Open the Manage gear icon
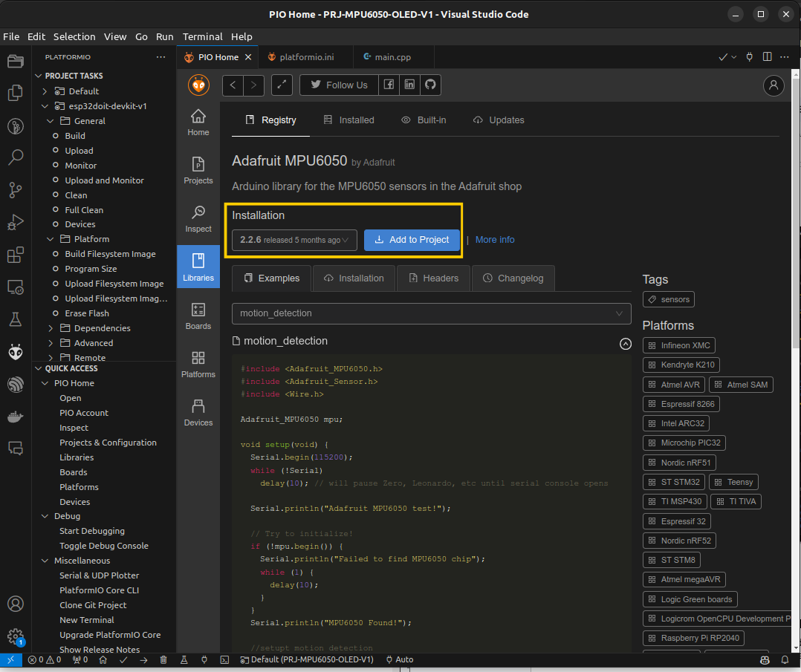Image resolution: width=801 pixels, height=672 pixels. coord(16,636)
